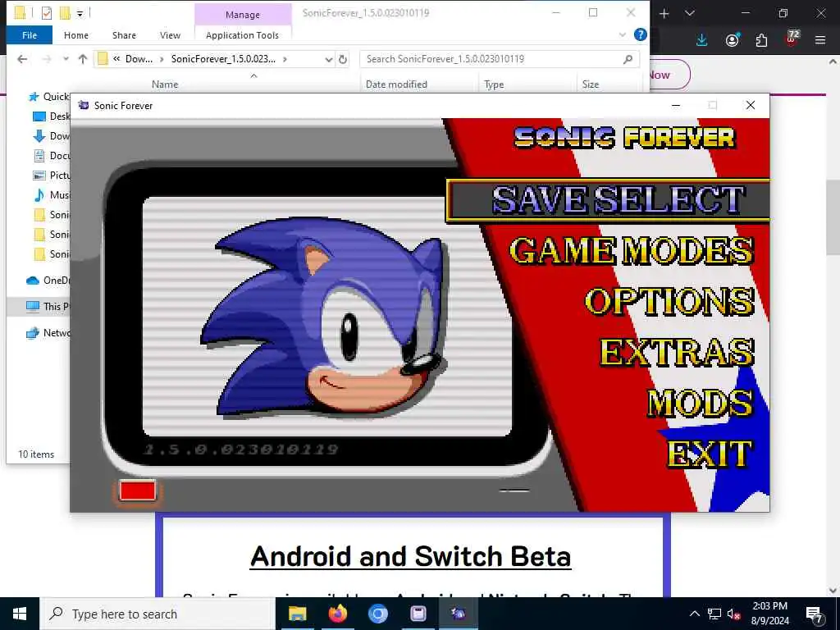Open browser downloads panel
This screenshot has width=840, height=630.
(x=702, y=40)
